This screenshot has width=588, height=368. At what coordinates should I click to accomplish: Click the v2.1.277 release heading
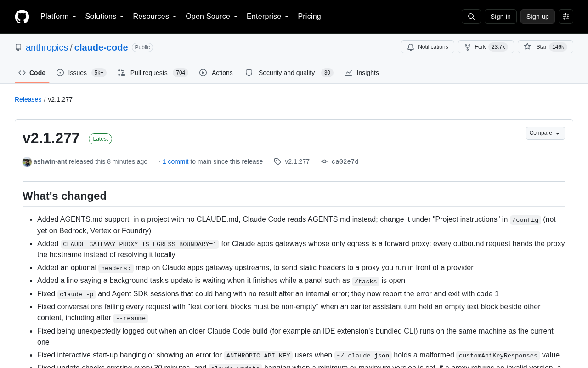[x=51, y=138]
